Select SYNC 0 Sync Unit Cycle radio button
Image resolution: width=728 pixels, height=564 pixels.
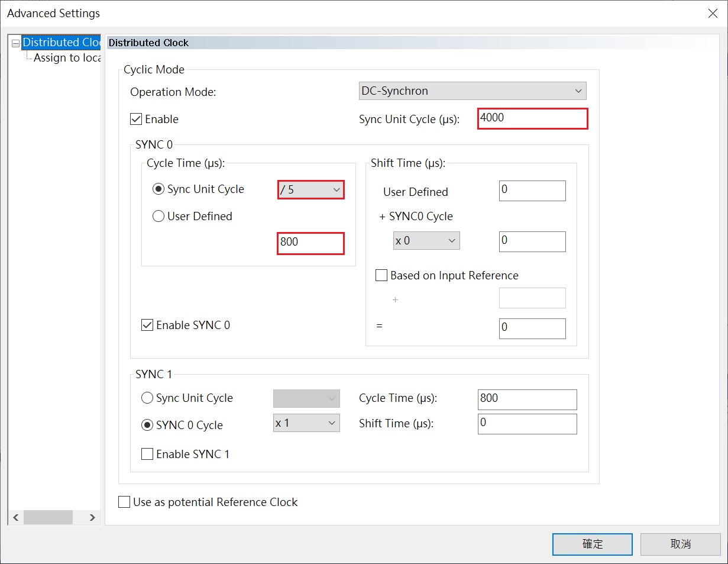click(158, 189)
